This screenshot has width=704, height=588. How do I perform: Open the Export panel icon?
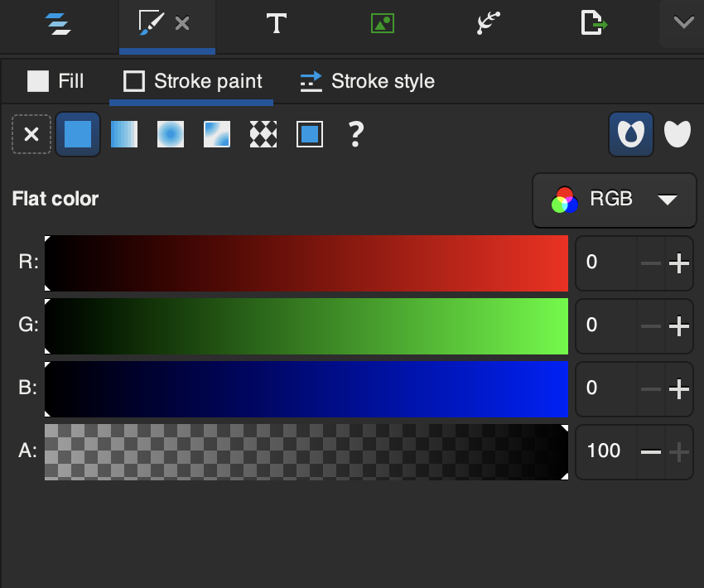click(593, 23)
